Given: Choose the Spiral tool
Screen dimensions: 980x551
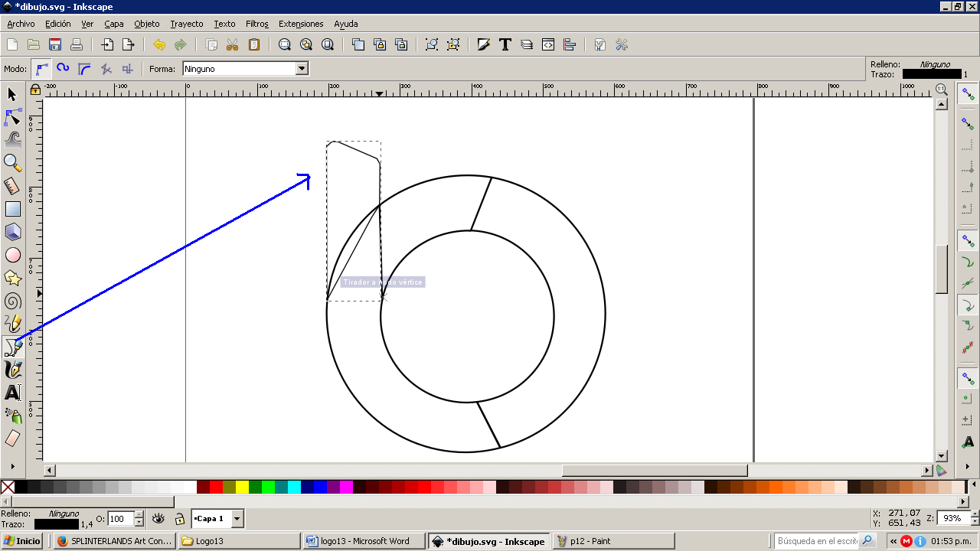Looking at the screenshot, I should pos(12,301).
